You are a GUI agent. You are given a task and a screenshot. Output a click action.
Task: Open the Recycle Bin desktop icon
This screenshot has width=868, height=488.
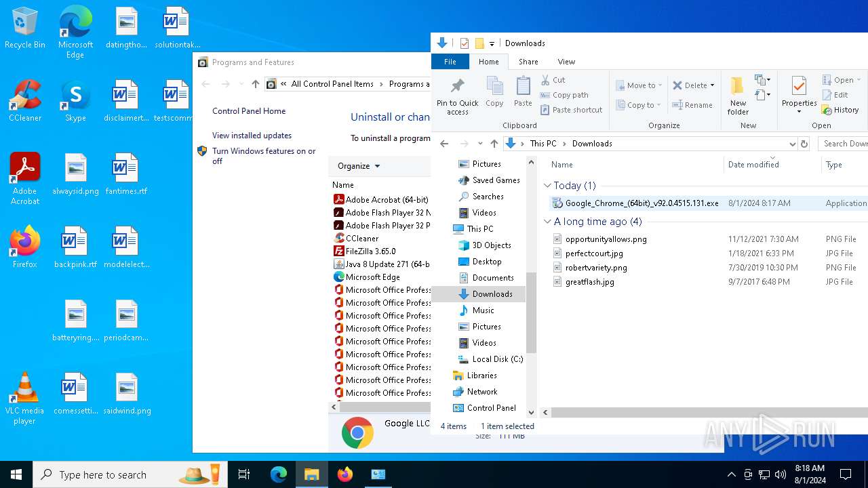pos(24,28)
